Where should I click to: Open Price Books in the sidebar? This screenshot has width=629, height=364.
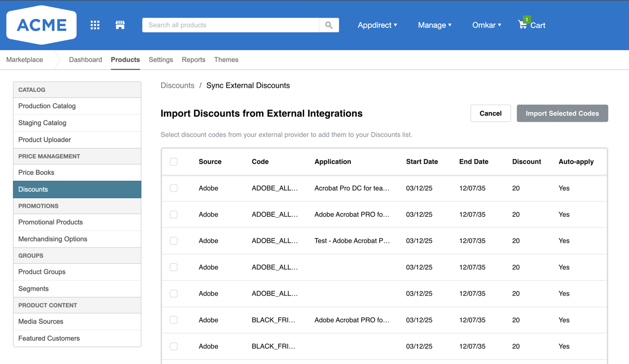tap(36, 172)
